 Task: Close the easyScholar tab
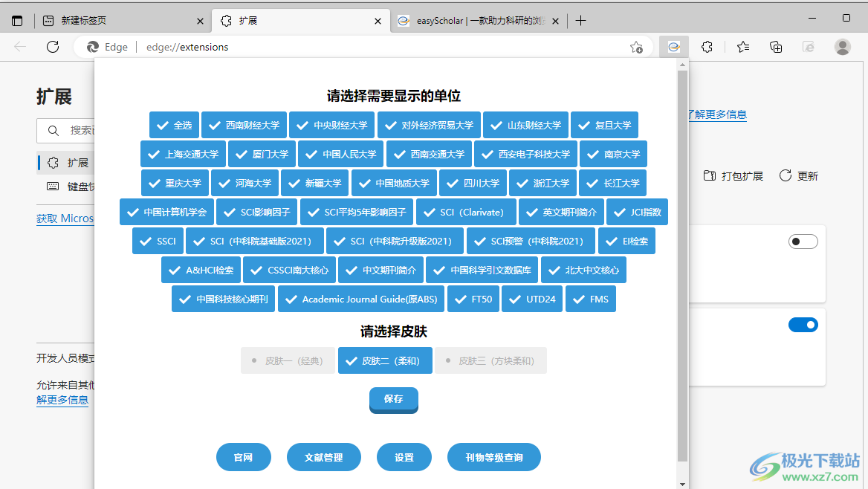point(555,21)
